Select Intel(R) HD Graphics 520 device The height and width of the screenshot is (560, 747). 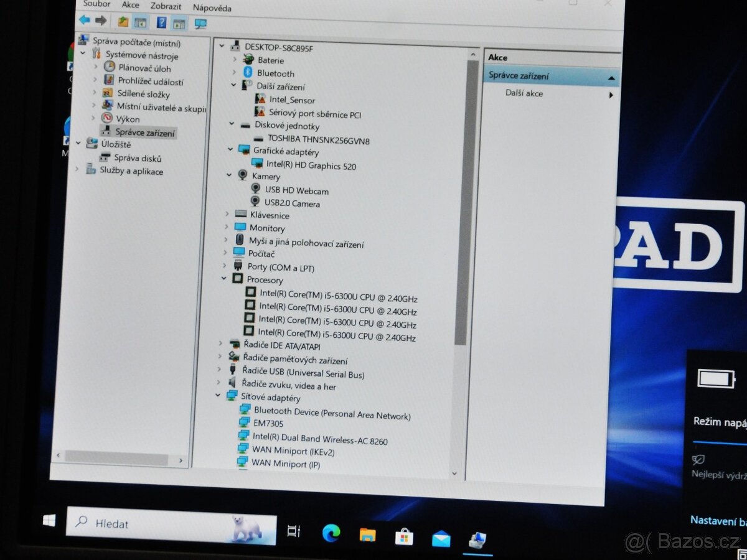[x=311, y=166]
